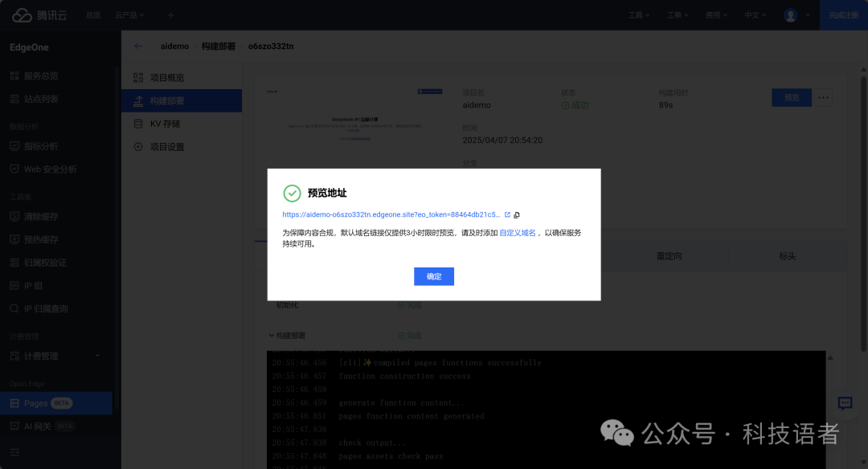Select KV 存储 in project menu
Viewport: 868px width, 469px height.
182,124
